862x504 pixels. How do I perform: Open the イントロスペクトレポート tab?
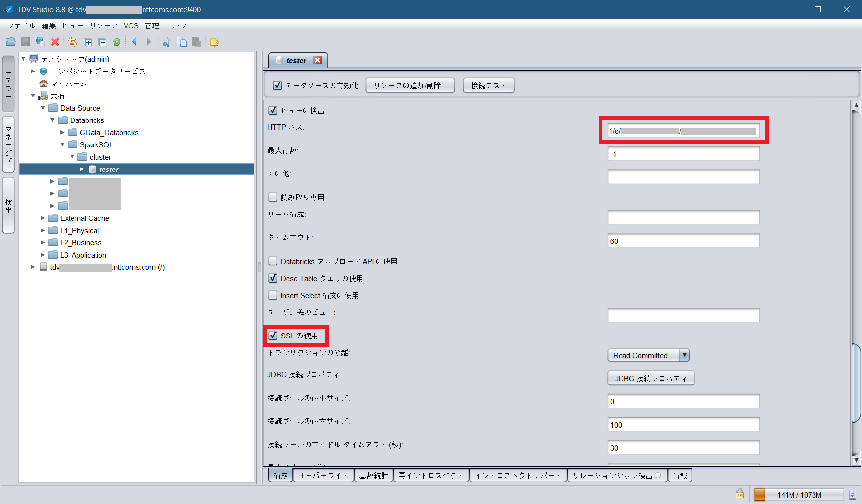click(x=518, y=475)
